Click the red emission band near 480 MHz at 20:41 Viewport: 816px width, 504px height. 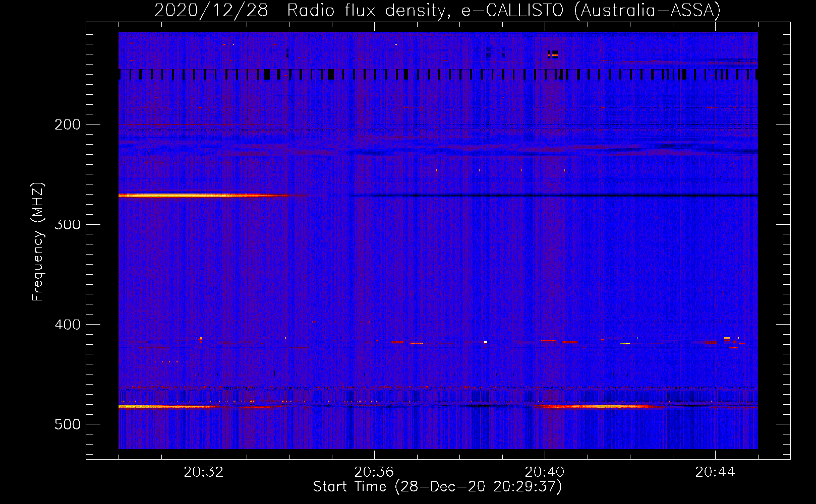pos(598,406)
